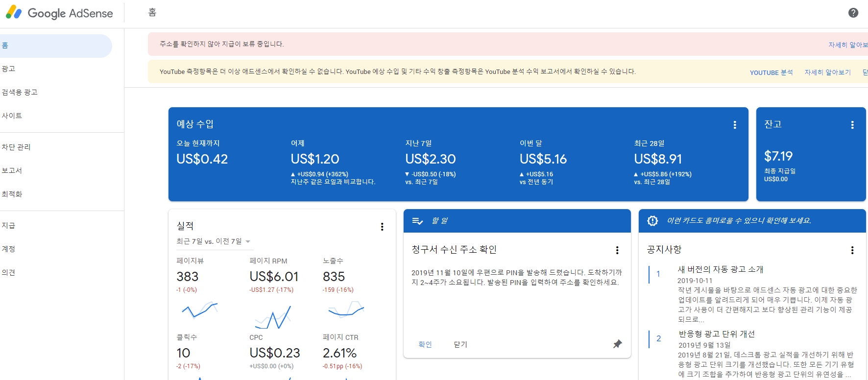Click the 페이지 RPM sparkline chart
This screenshot has height=380, width=868.
(273, 317)
